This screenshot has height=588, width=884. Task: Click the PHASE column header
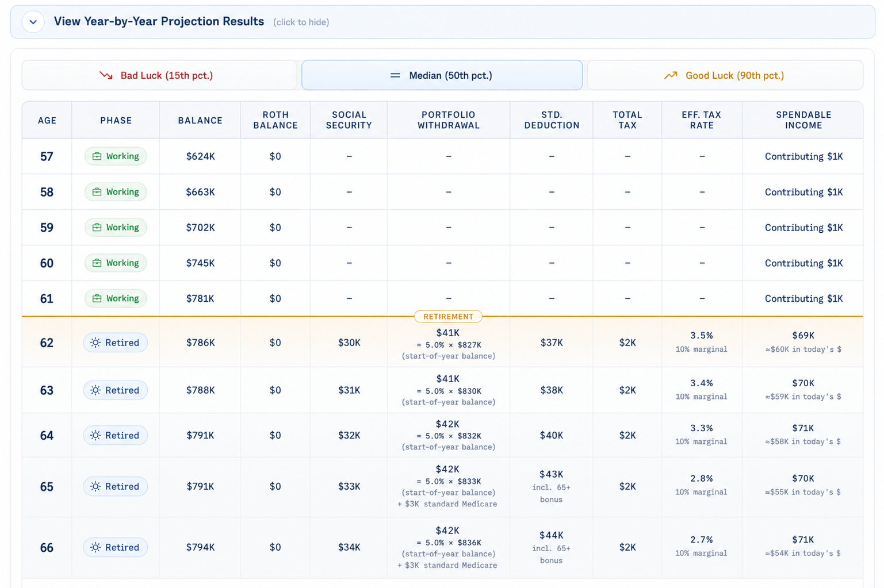tap(116, 120)
